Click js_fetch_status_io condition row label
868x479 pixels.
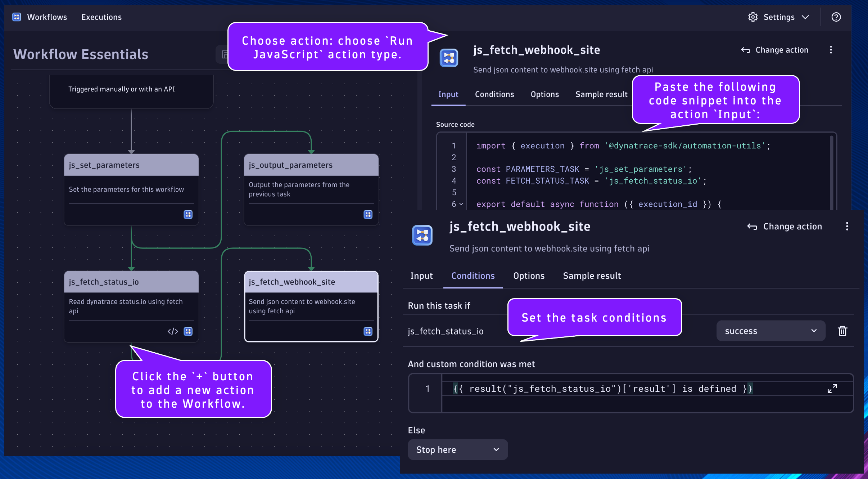click(x=446, y=331)
